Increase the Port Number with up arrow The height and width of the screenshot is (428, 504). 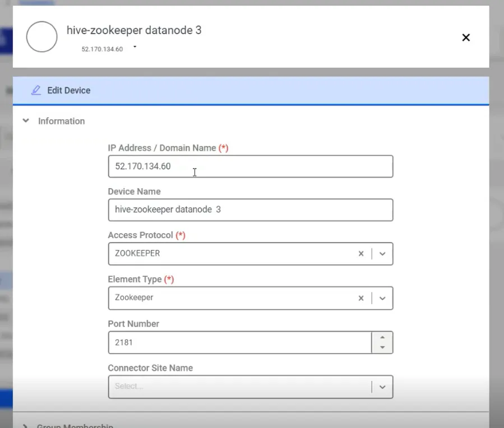382,337
